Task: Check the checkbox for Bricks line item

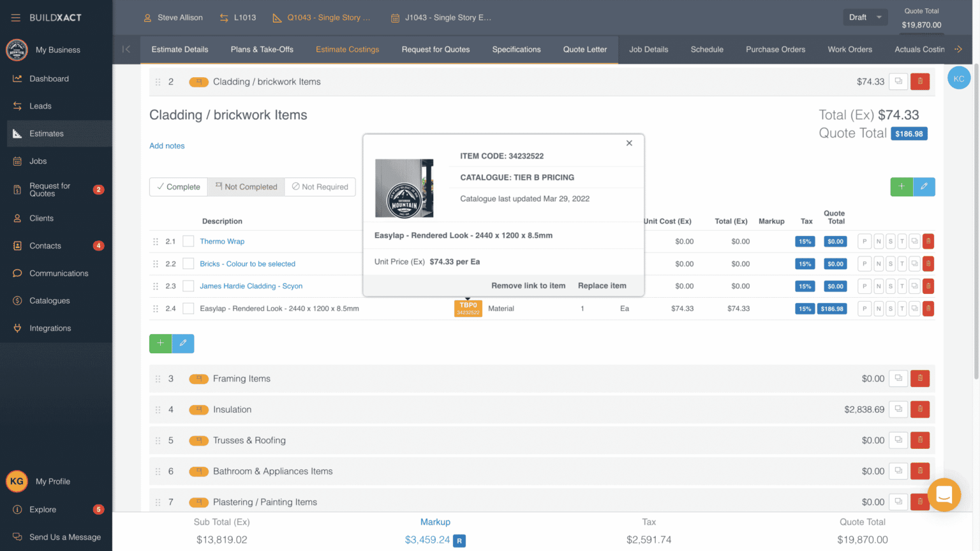Action: pos(188,263)
